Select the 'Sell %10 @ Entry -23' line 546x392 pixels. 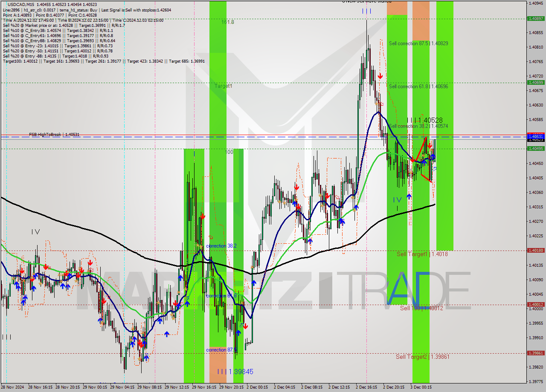58,46
